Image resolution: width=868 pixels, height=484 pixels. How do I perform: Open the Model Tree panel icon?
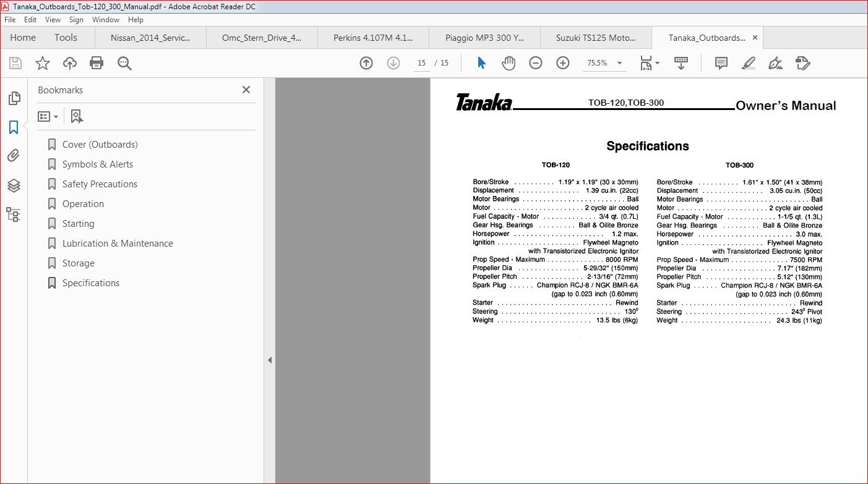pos(14,214)
